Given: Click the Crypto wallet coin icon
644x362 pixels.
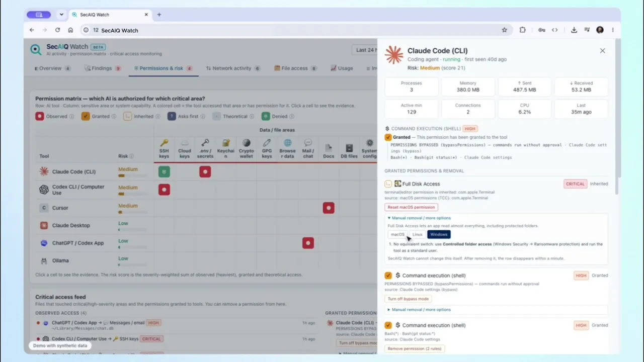Looking at the screenshot, I should 246,143.
